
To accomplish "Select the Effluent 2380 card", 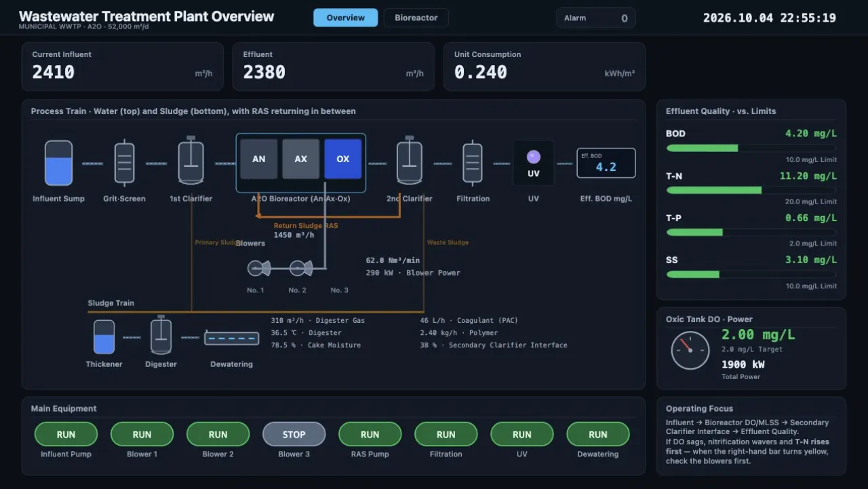I will click(x=334, y=66).
